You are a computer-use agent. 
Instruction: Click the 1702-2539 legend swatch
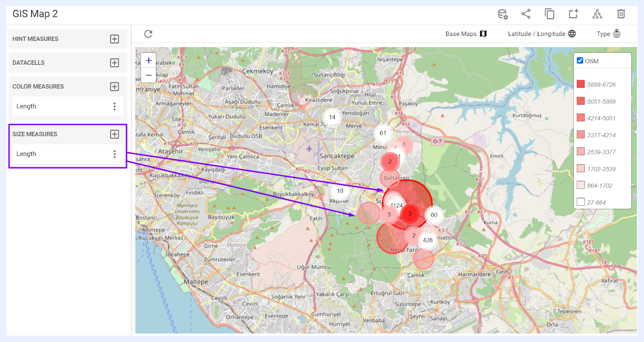(x=581, y=169)
